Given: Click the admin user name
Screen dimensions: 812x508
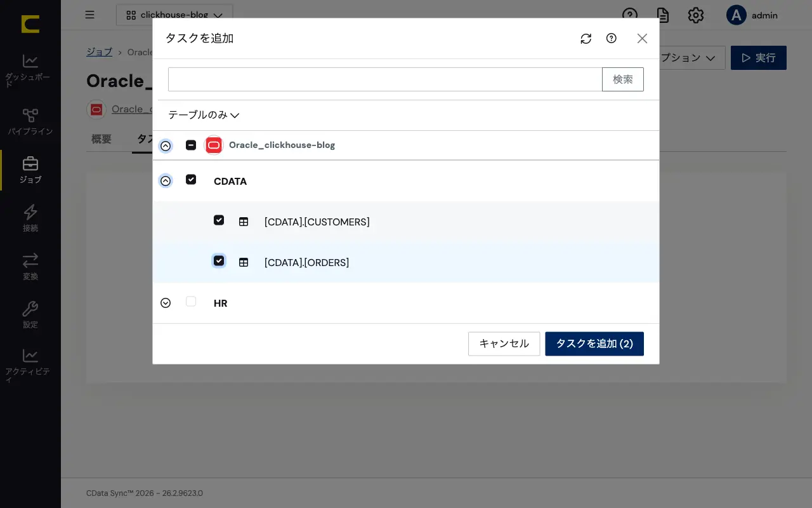Looking at the screenshot, I should 764,16.
